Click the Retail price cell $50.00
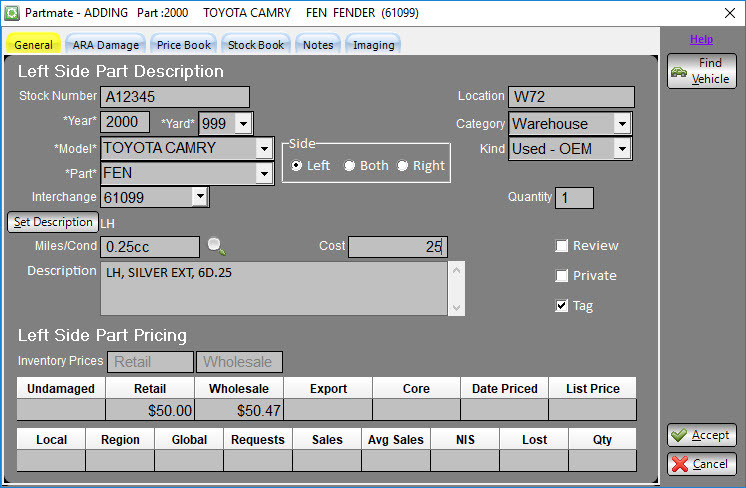The width and height of the screenshot is (746, 488). click(150, 410)
